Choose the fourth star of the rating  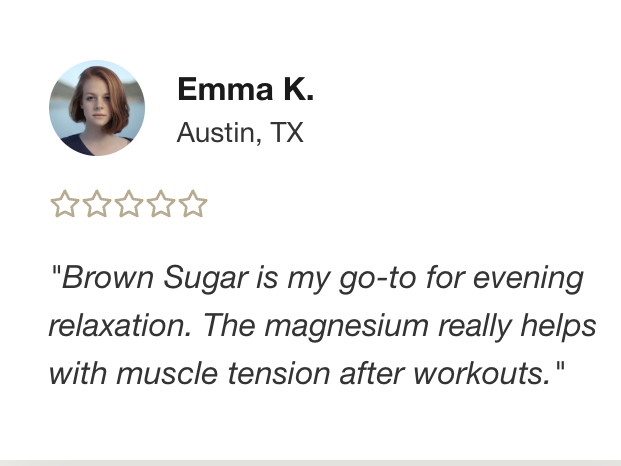[x=161, y=204]
